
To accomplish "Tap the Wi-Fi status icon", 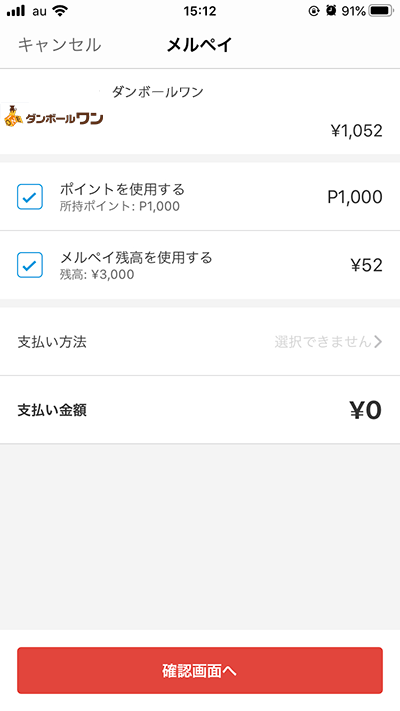I will [x=60, y=11].
